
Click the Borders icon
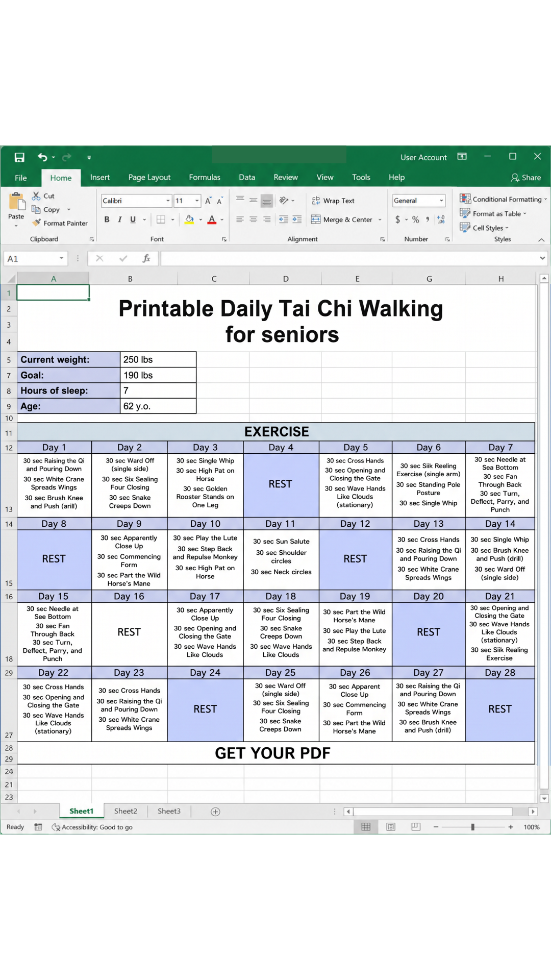tap(161, 219)
